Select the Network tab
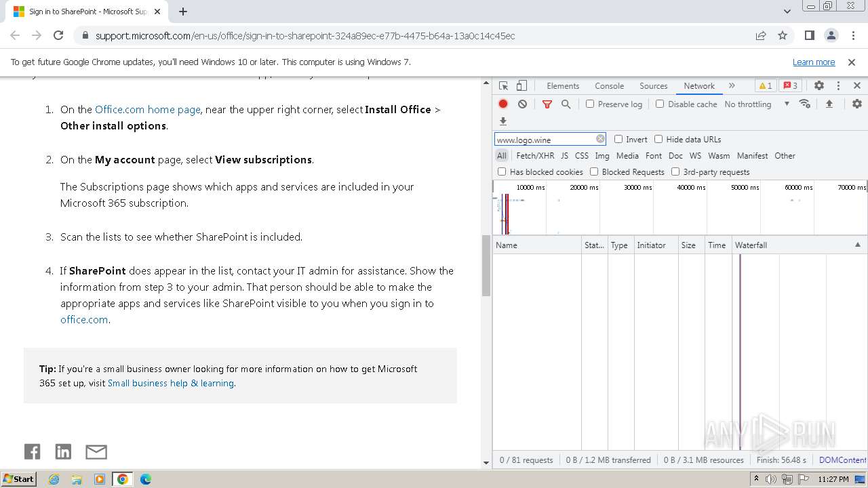 click(x=699, y=86)
